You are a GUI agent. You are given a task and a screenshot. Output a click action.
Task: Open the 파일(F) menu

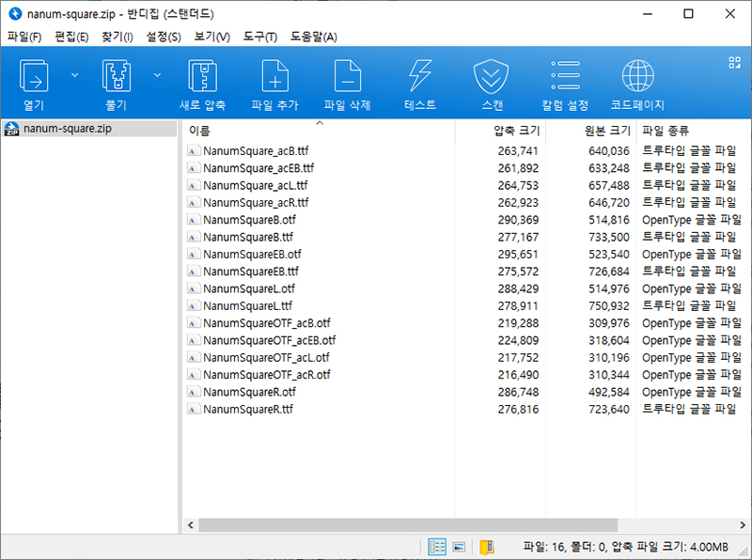click(x=24, y=37)
